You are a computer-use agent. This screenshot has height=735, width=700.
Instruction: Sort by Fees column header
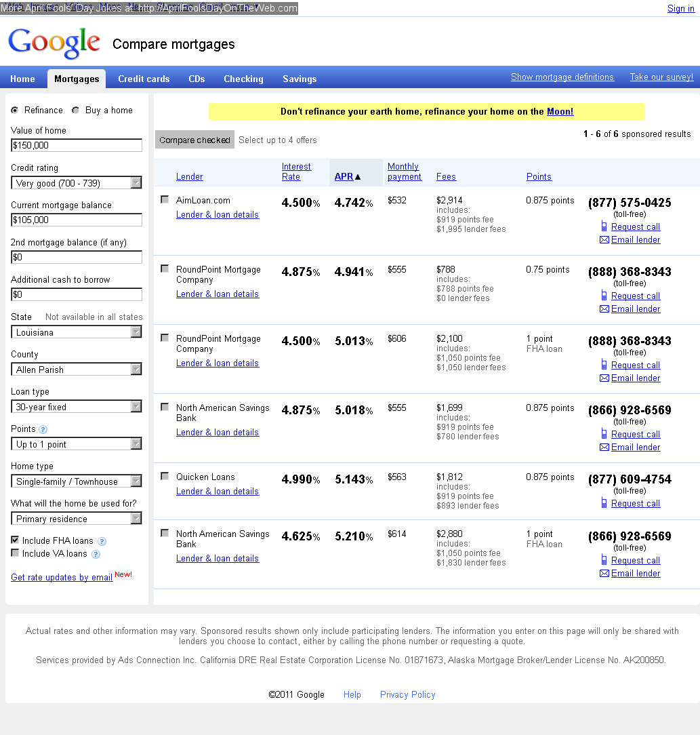tap(446, 177)
